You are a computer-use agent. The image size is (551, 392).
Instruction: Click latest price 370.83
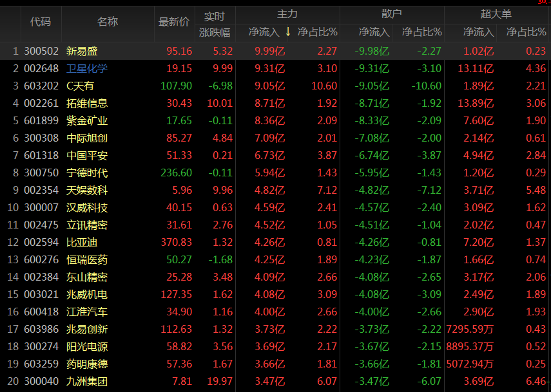coord(177,242)
